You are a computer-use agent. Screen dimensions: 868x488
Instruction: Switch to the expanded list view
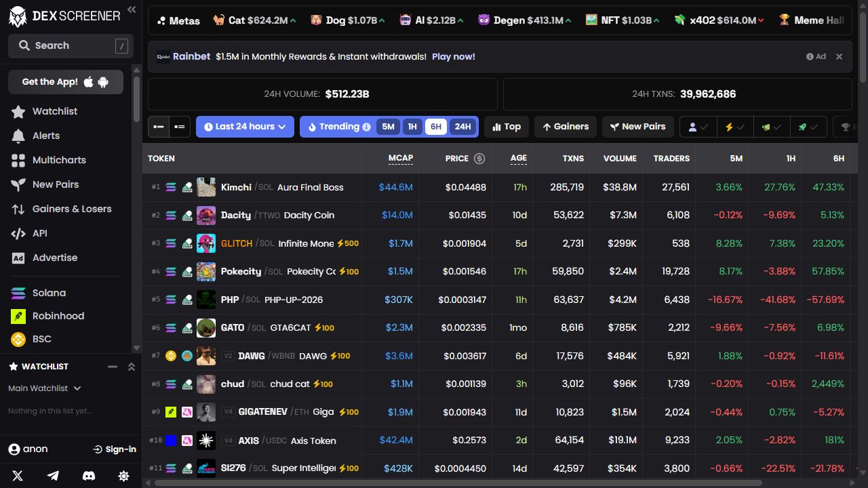(x=180, y=127)
